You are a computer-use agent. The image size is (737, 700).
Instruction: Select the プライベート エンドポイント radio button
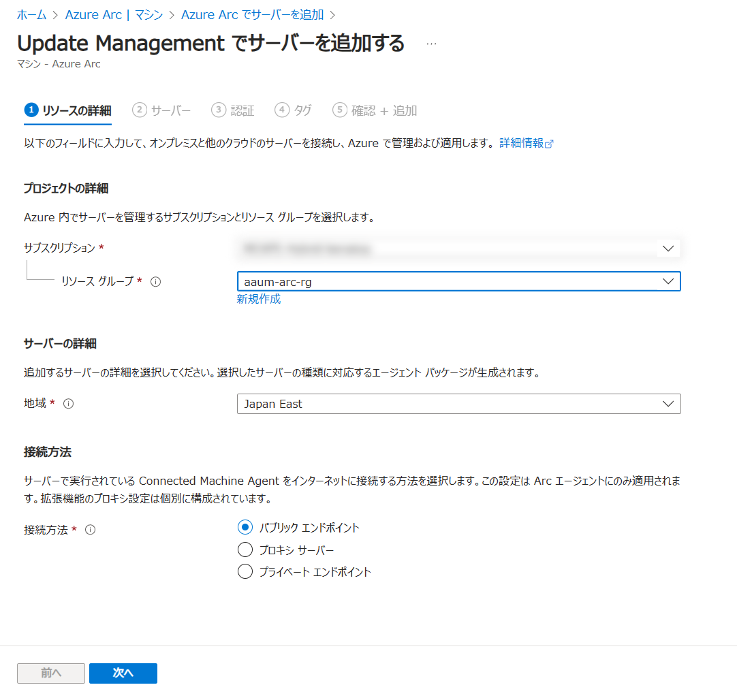point(245,571)
